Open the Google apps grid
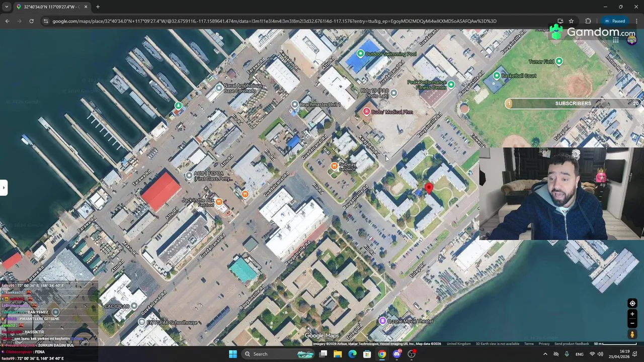The image size is (644, 362). (615, 40)
